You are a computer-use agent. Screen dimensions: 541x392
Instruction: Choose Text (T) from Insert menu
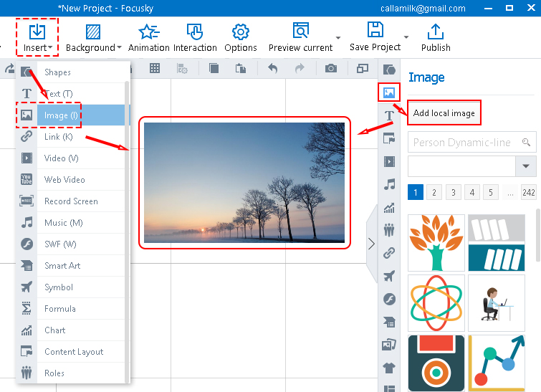[x=70, y=93]
